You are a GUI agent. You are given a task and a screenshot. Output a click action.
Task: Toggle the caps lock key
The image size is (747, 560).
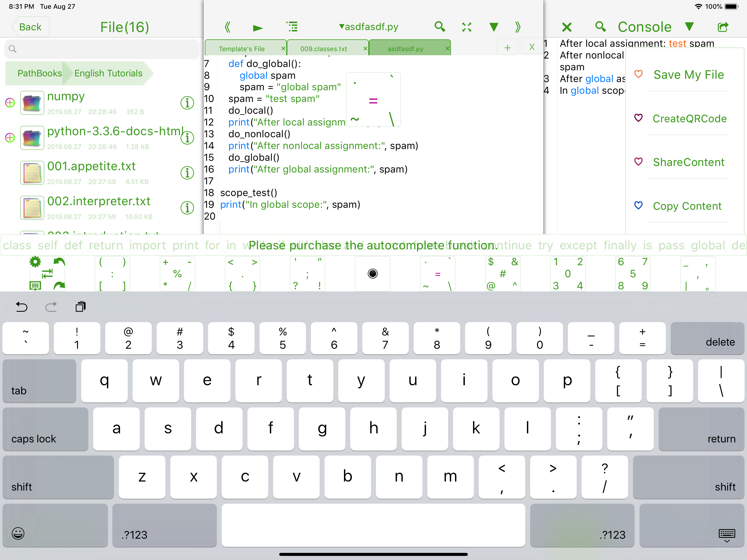pyautogui.click(x=45, y=429)
